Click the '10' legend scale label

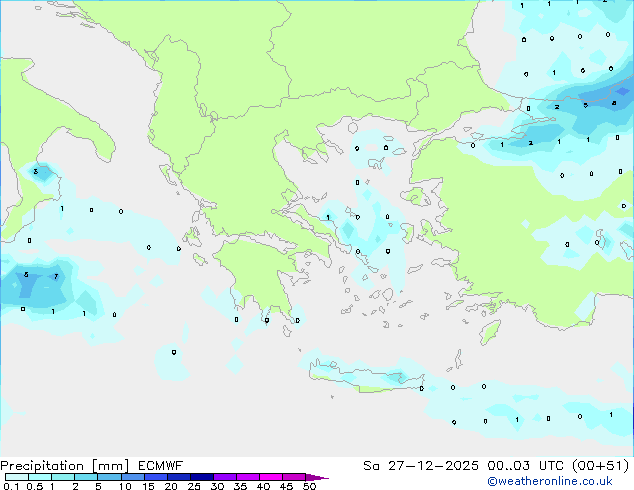pyautogui.click(x=125, y=486)
